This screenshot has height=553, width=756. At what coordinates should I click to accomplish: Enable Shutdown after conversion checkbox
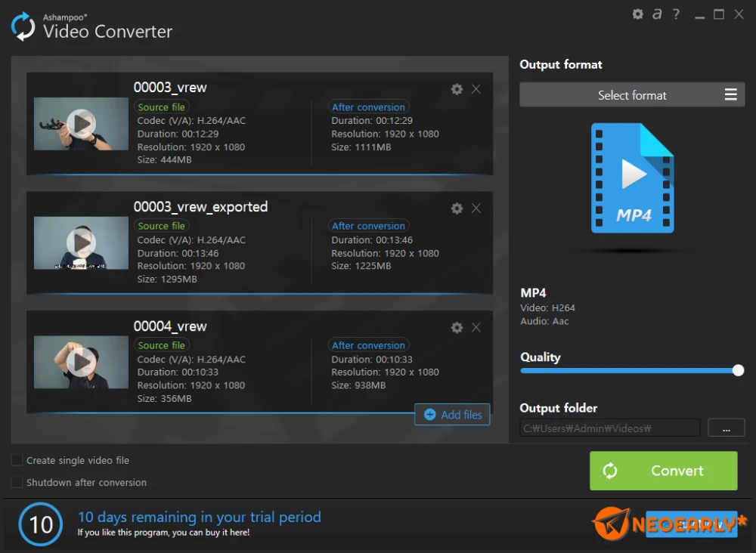click(17, 482)
